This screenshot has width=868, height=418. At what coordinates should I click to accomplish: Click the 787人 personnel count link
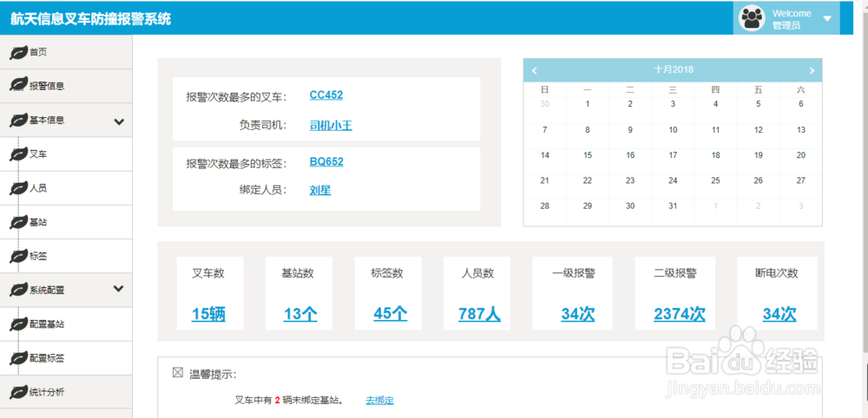pos(479,314)
